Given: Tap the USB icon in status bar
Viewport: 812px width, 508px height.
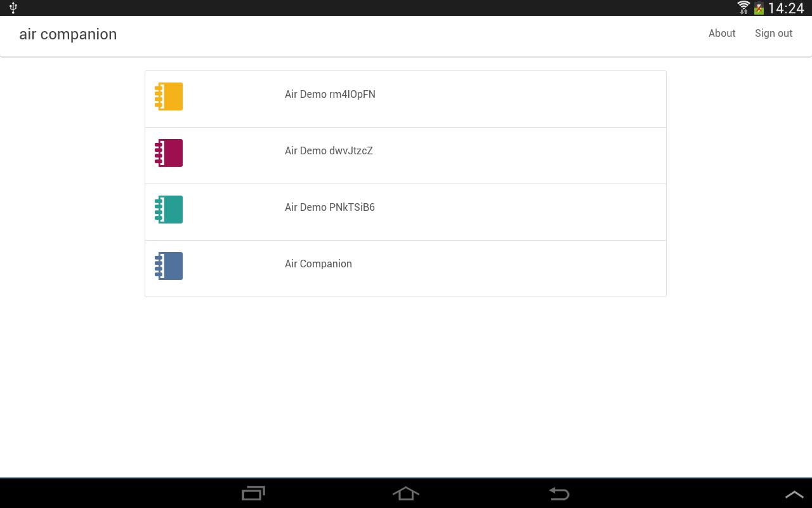Looking at the screenshot, I should point(13,8).
